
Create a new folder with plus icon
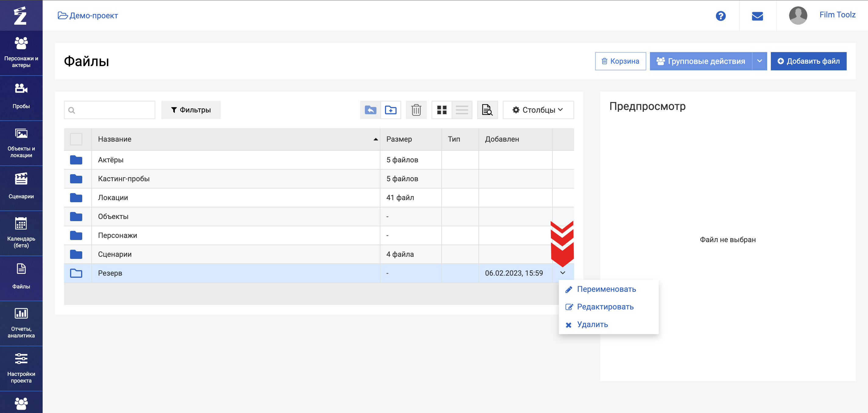tap(390, 110)
